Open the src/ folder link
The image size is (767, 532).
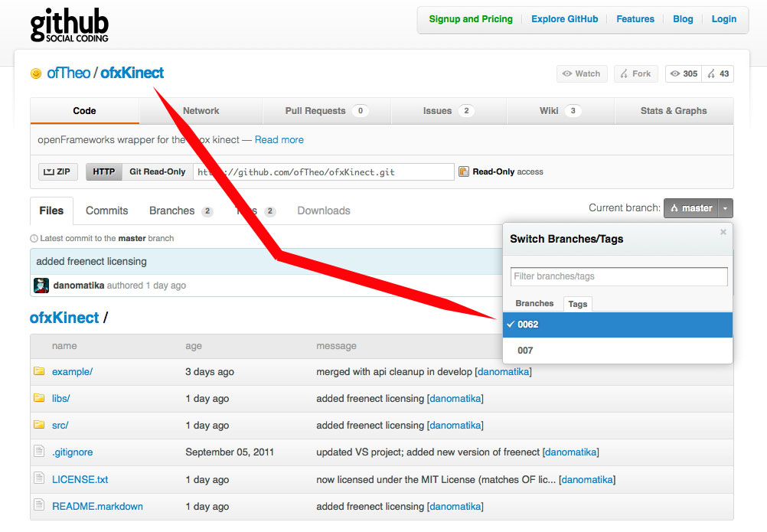point(60,426)
